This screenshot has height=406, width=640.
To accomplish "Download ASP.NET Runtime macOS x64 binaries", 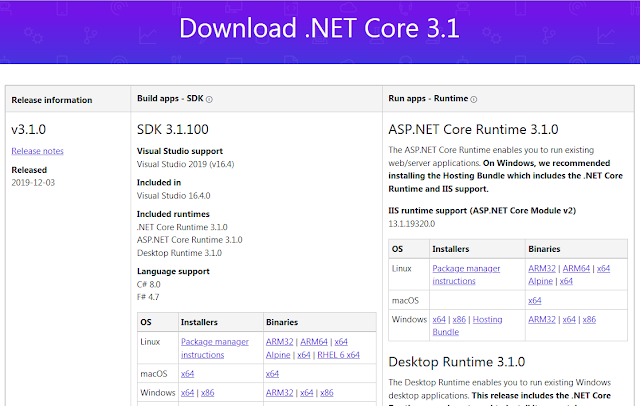I will pos(535,301).
